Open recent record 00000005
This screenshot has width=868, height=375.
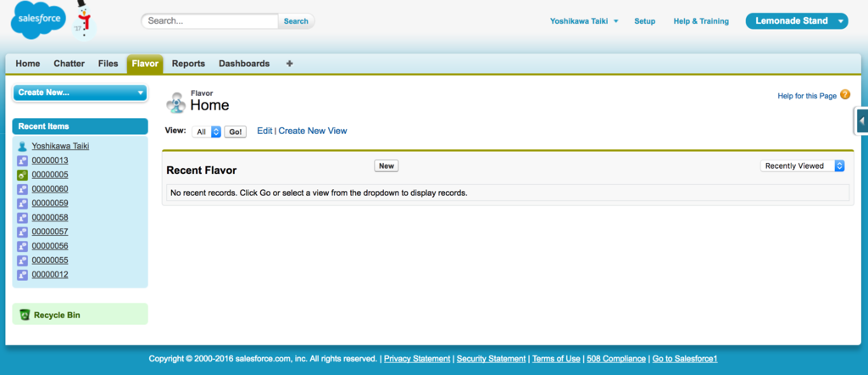pyautogui.click(x=50, y=175)
